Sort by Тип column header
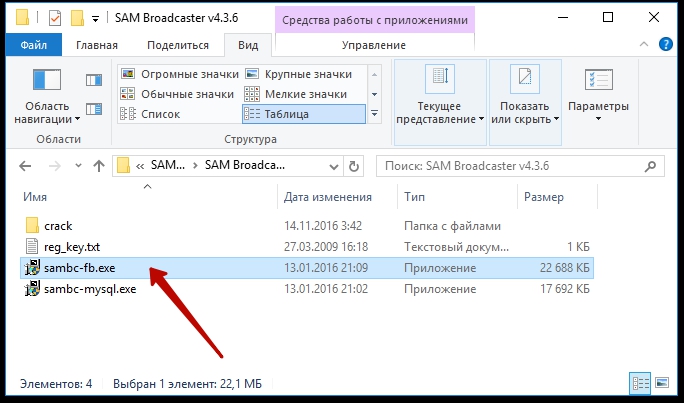Viewport: 684px width, 403px height. (x=414, y=197)
